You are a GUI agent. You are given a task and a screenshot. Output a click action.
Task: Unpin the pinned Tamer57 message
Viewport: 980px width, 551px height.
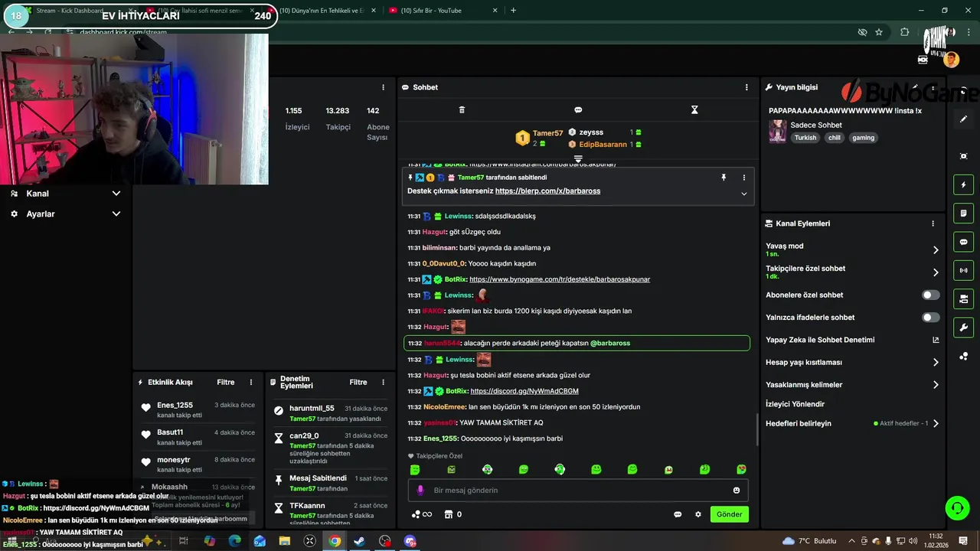click(x=723, y=178)
